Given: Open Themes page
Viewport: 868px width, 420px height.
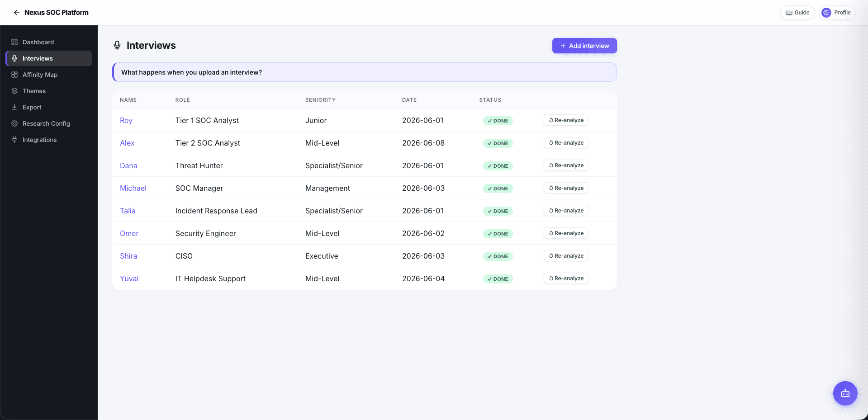Looking at the screenshot, I should [49, 91].
